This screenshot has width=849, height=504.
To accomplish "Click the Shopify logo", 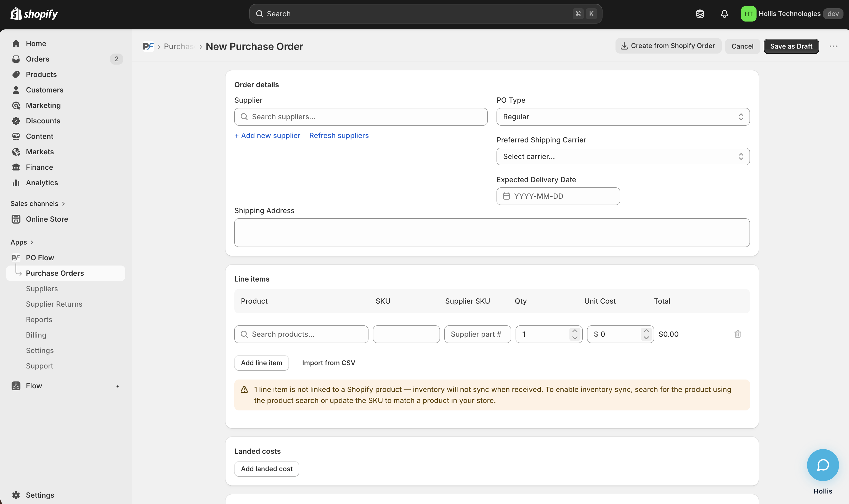I will [34, 14].
